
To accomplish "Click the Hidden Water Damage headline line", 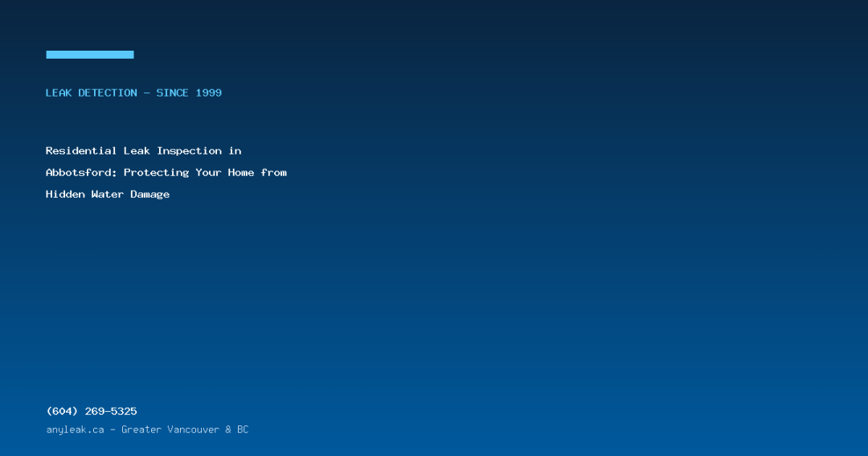I will click(x=108, y=194).
